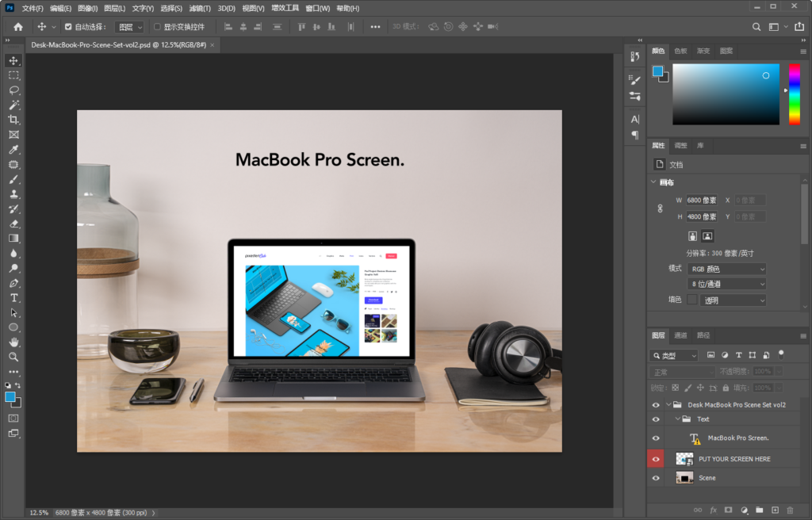Click align top edges button
This screenshot has height=520, width=812.
[301, 27]
